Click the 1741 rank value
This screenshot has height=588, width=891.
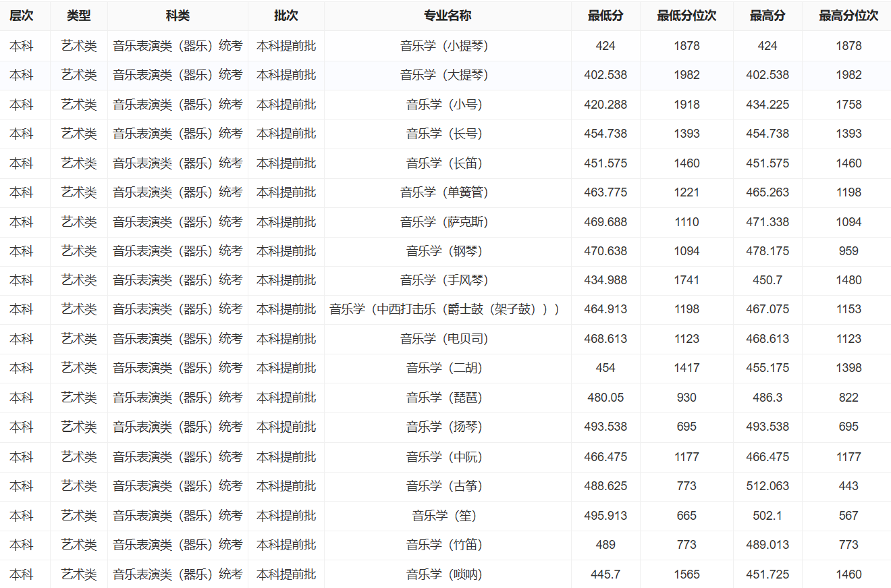686,280
